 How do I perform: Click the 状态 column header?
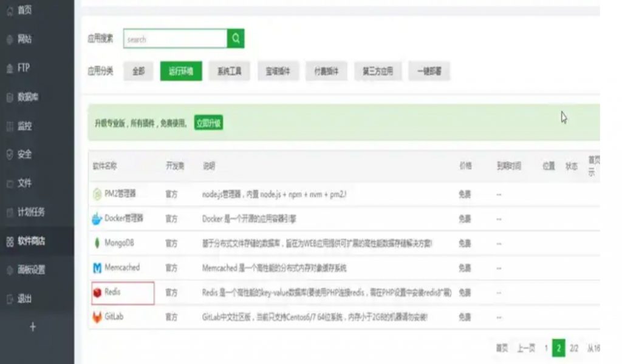tap(571, 166)
